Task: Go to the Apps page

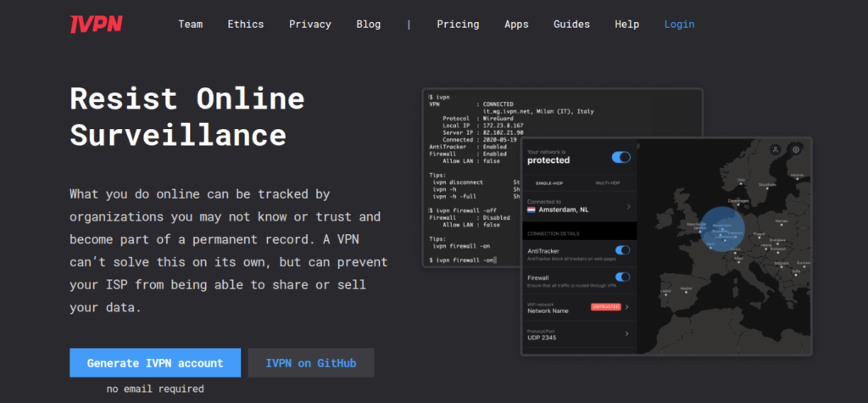Action: tap(516, 25)
